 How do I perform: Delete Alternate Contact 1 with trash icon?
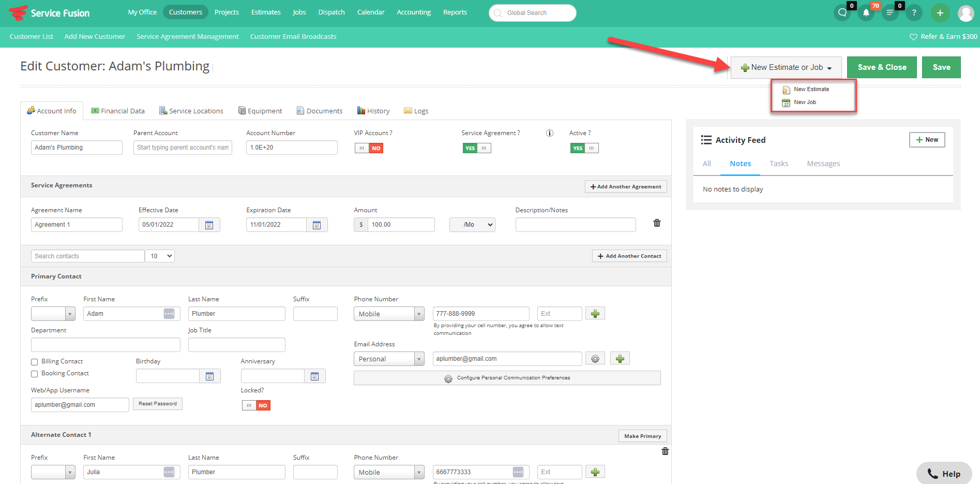[665, 451]
